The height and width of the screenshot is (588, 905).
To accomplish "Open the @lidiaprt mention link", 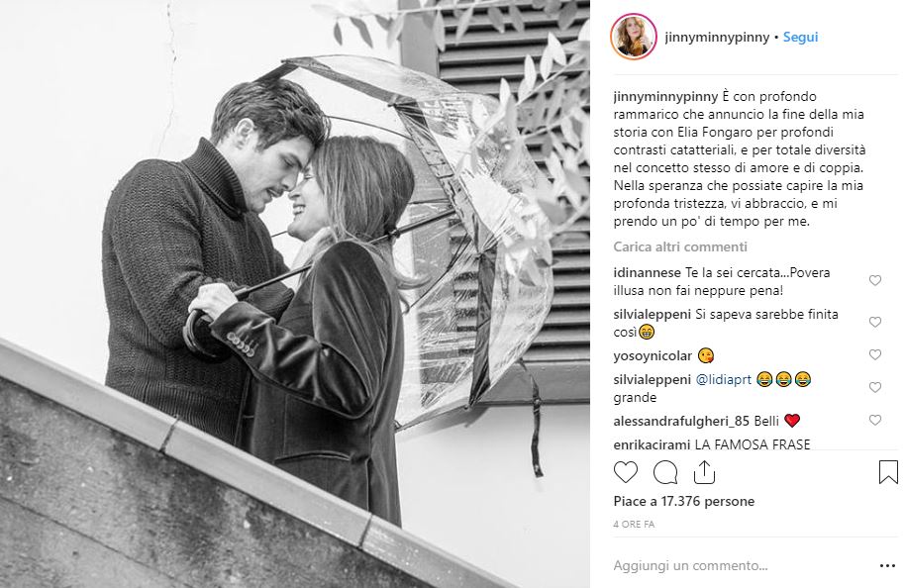I will coord(723,380).
